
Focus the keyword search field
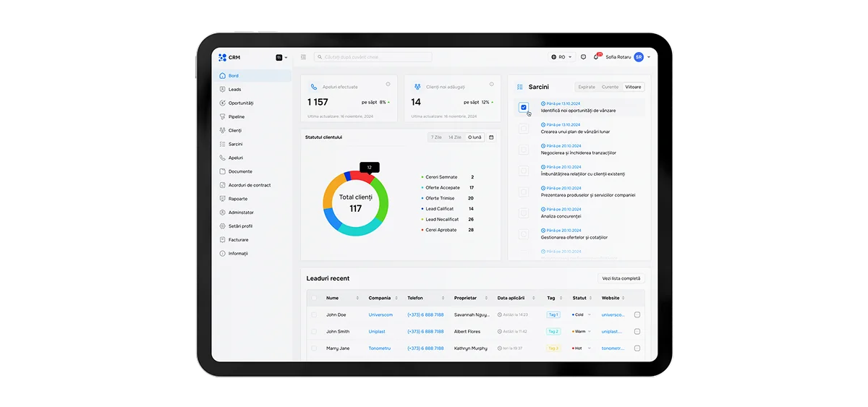click(373, 57)
